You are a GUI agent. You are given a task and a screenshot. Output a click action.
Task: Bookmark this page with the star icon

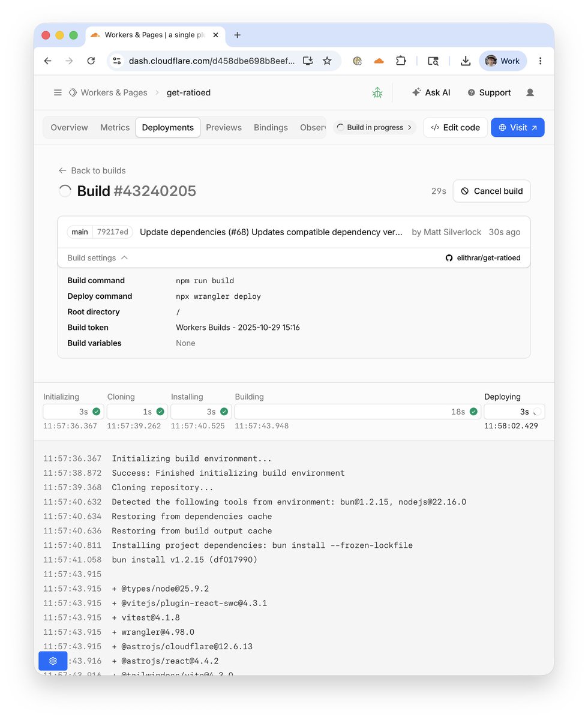[327, 61]
